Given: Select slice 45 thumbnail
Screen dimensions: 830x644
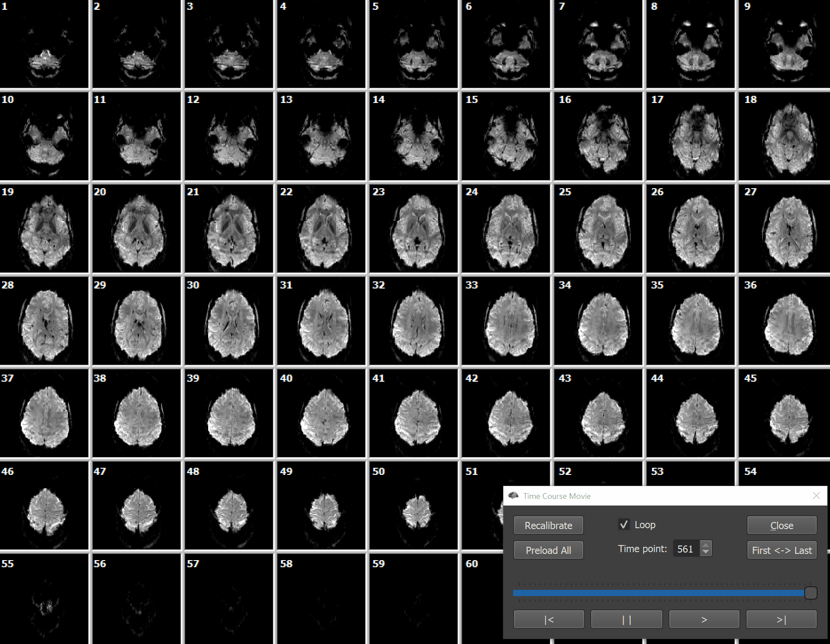Looking at the screenshot, I should pyautogui.click(x=784, y=413).
